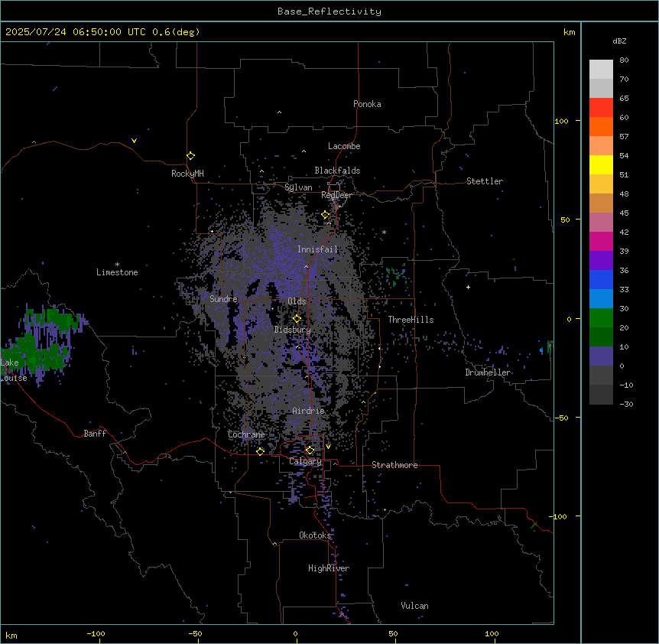Click the ThreeHills city label
The height and width of the screenshot is (644, 659).
[411, 320]
